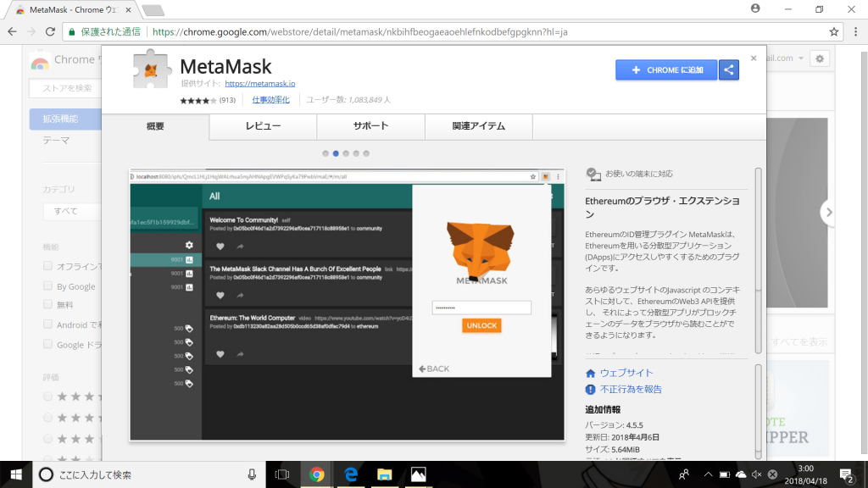The image size is (868, 488).
Task: Select the first carousel dot
Action: coord(325,154)
